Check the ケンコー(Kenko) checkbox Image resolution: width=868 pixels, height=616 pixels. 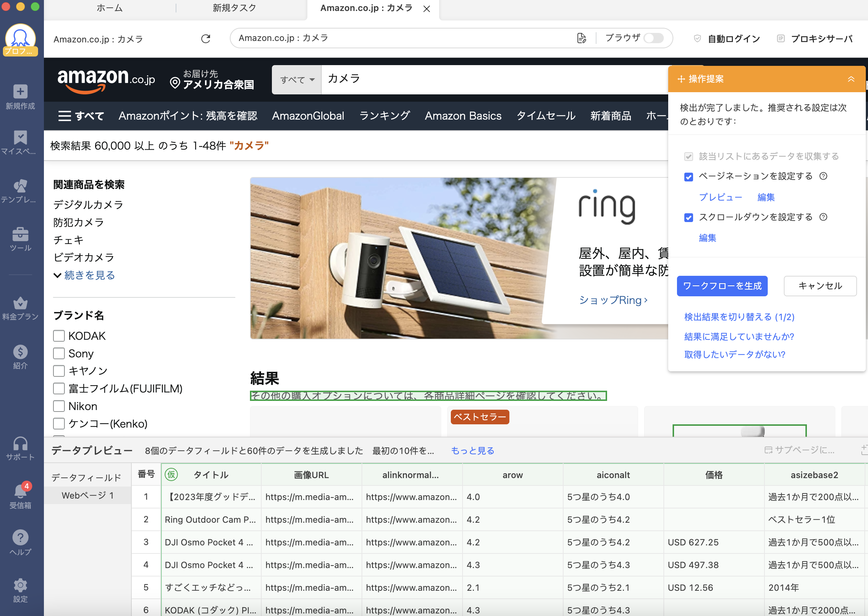pos(59,423)
